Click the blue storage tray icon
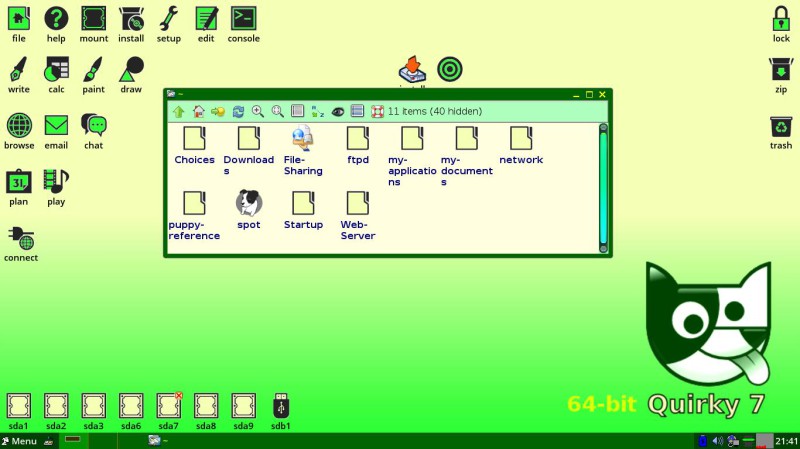Image resolution: width=800 pixels, height=449 pixels. click(x=703, y=440)
